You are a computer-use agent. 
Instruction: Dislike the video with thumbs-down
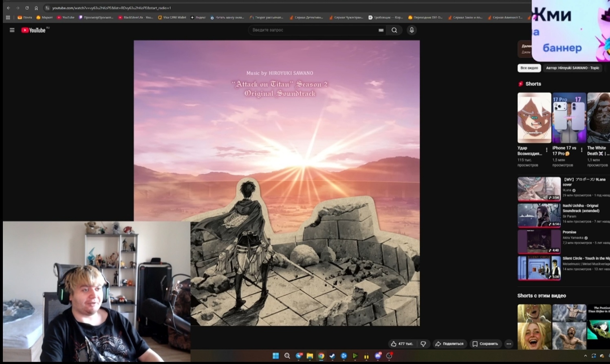coord(423,344)
